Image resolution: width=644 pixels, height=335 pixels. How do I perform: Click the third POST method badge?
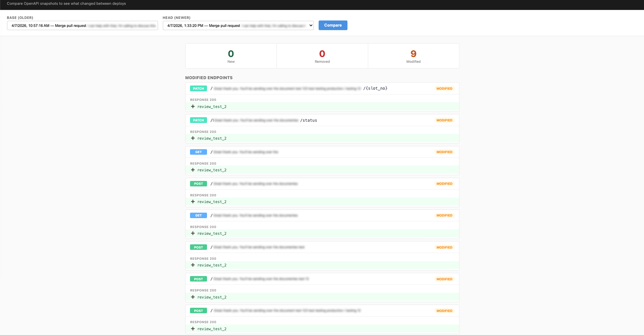198,279
